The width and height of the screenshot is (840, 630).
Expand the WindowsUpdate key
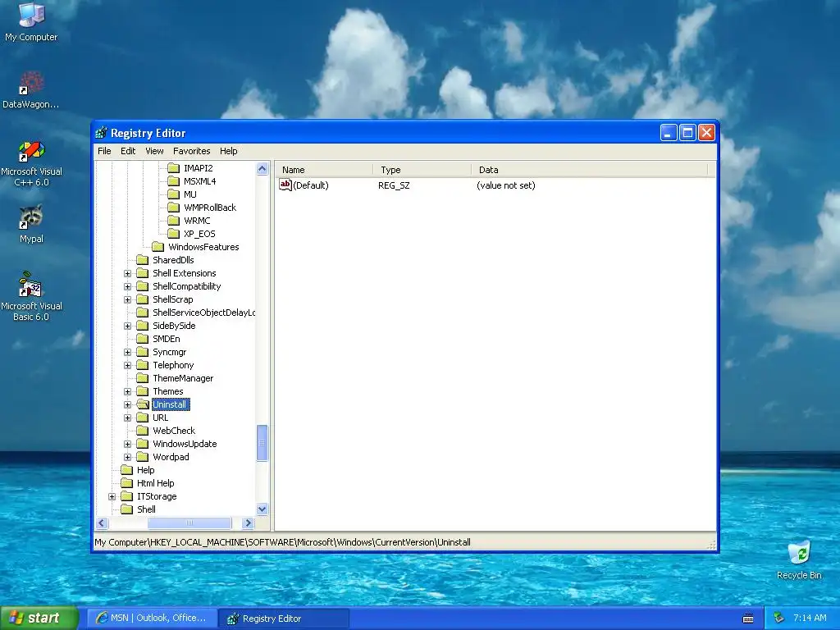(x=127, y=444)
